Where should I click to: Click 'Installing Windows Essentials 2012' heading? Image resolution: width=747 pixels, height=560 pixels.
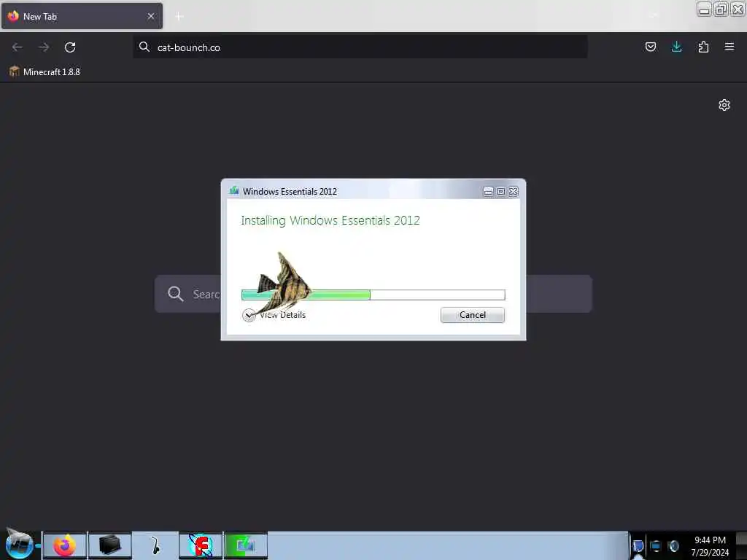330,220
